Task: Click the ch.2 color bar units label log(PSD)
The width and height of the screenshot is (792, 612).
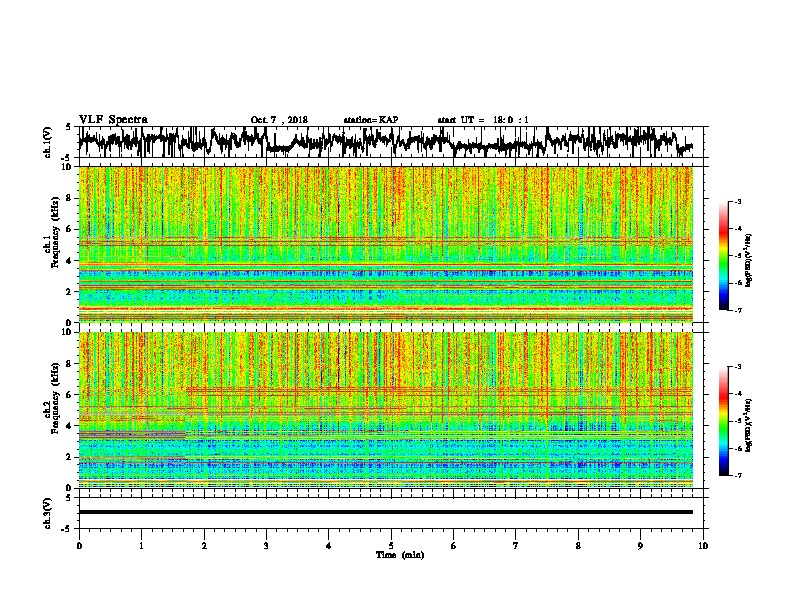Action: [x=749, y=425]
